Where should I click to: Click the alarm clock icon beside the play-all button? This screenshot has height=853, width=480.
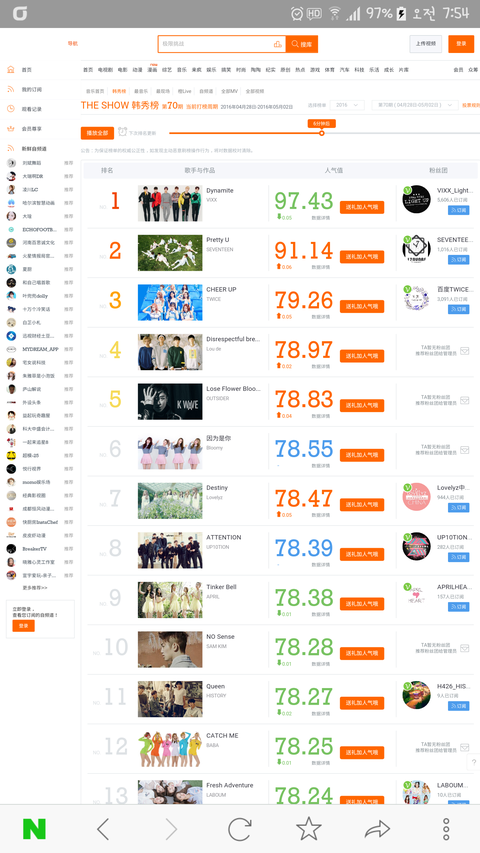tap(122, 132)
